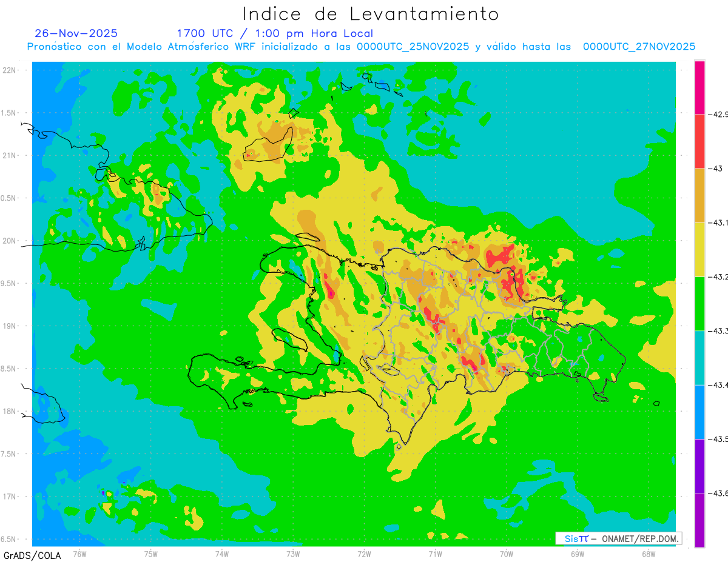Click the magenta color bar segment above -42.9
This screenshot has height=562, width=728.
tap(699, 87)
